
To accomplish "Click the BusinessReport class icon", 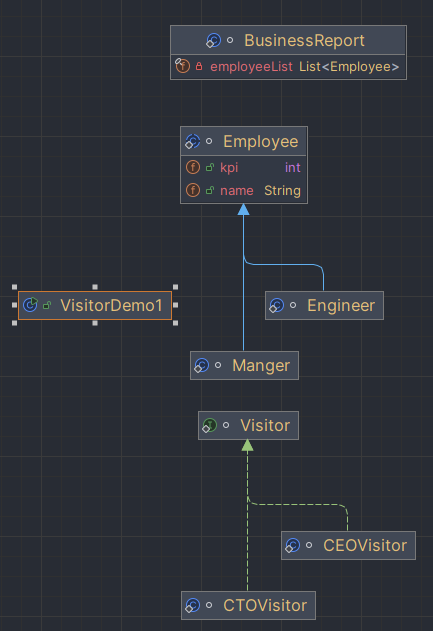I will [213, 41].
